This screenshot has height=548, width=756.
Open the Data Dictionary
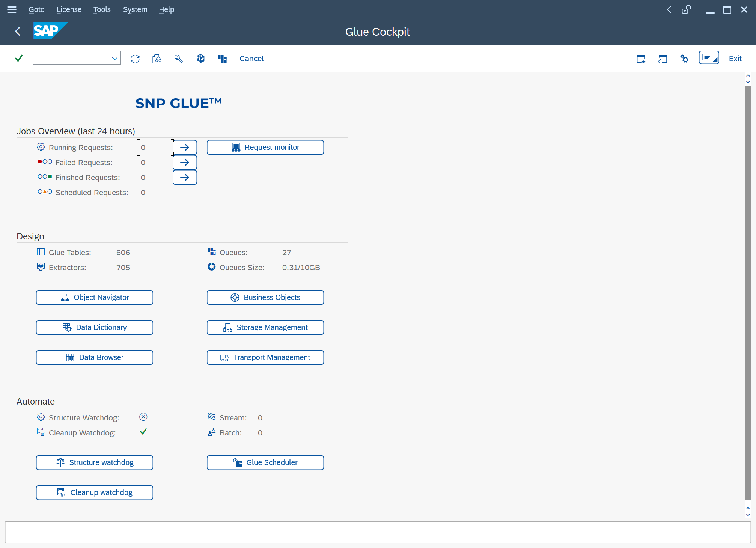(95, 327)
